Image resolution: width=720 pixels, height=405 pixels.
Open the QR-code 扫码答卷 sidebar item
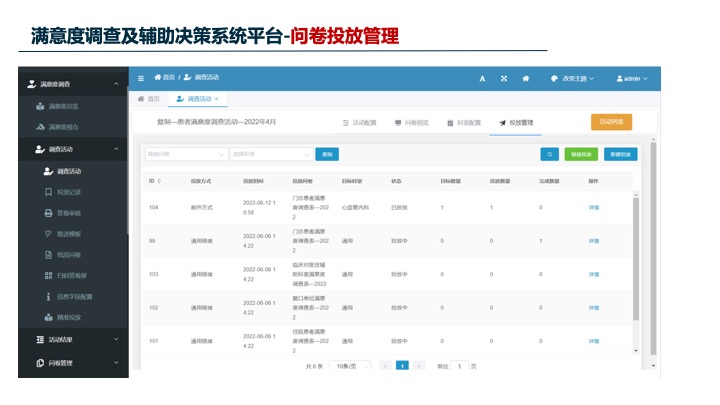tap(66, 276)
